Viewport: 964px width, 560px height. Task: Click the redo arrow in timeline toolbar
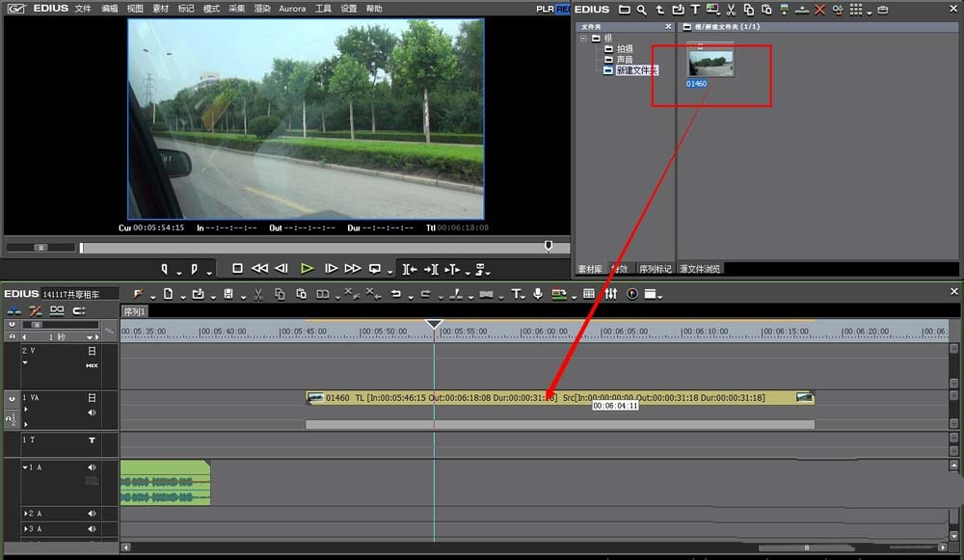(425, 294)
